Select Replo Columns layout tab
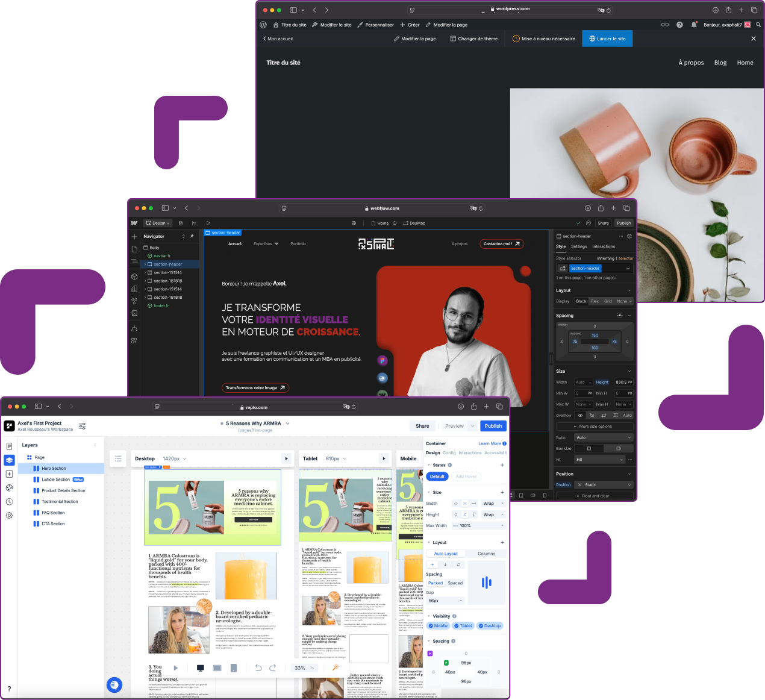Screen dimensions: 765x700 tap(487, 554)
